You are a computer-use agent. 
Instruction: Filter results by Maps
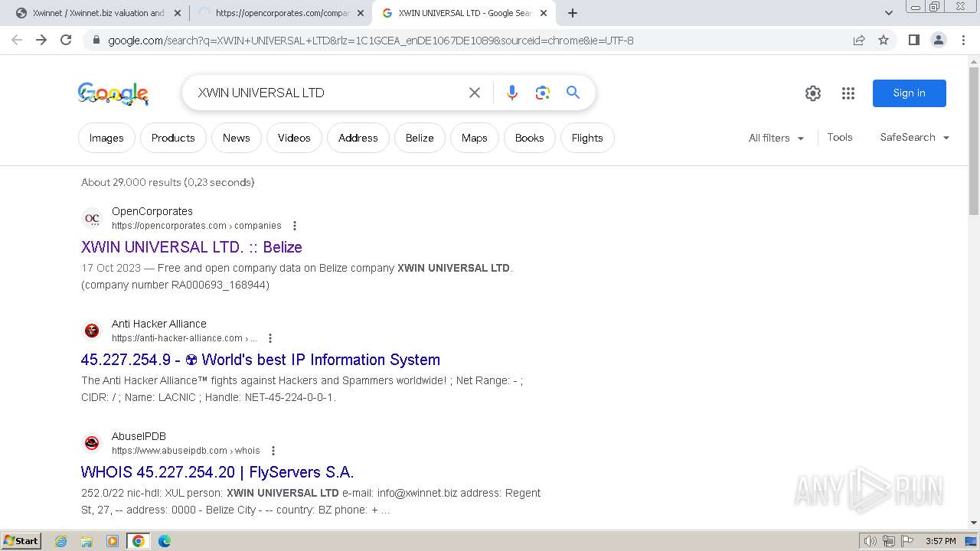point(475,138)
